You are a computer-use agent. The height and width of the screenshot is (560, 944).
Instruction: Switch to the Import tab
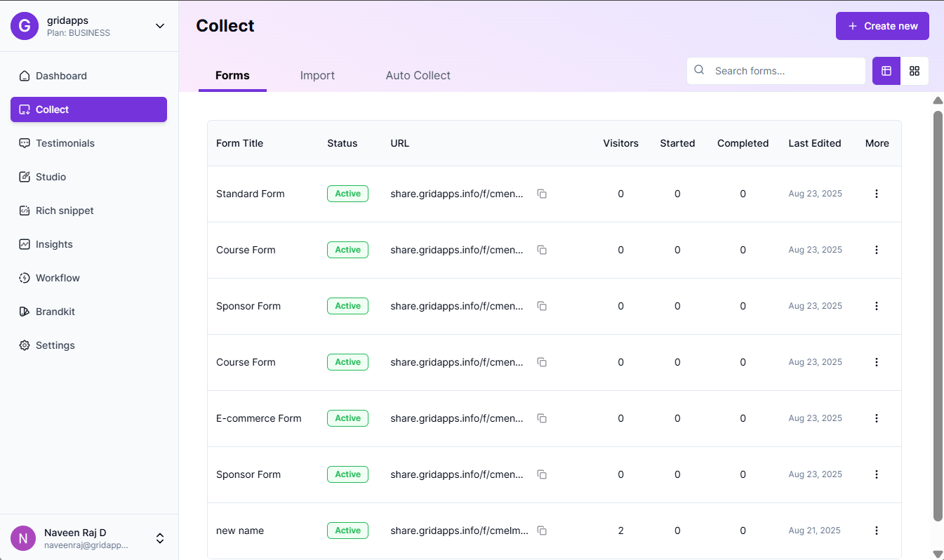click(317, 75)
